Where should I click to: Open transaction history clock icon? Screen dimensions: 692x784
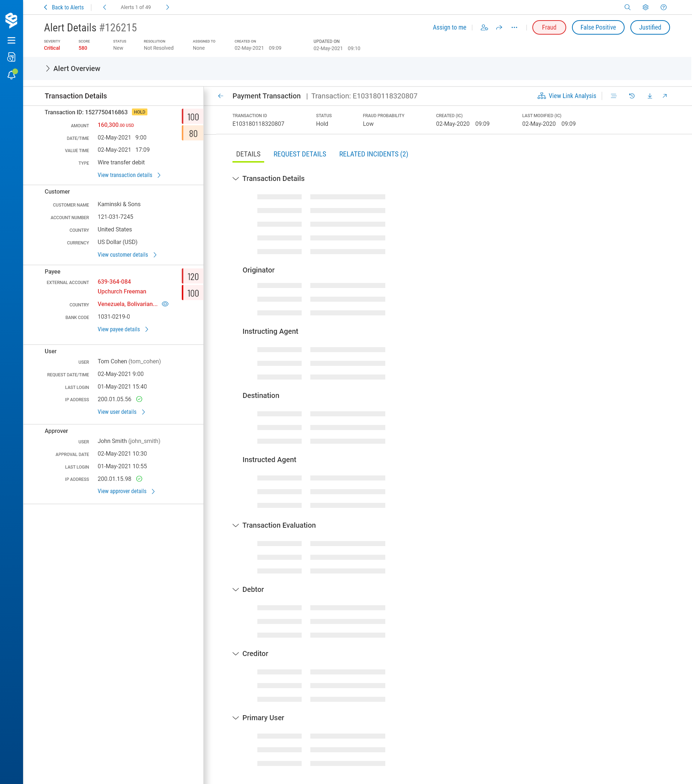tap(631, 96)
